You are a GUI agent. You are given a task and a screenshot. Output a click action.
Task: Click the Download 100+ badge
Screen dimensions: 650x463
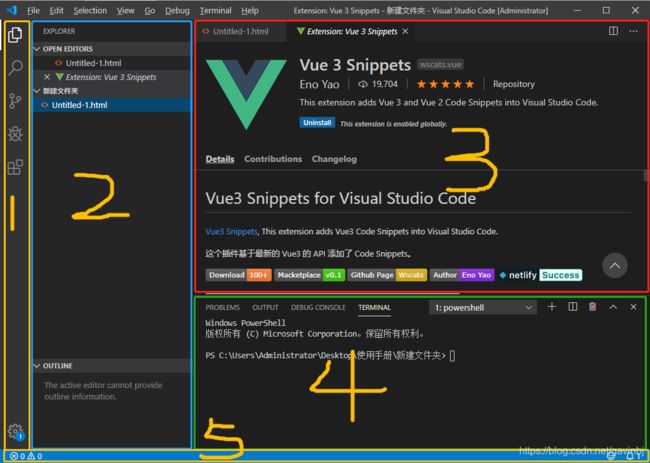coord(239,275)
